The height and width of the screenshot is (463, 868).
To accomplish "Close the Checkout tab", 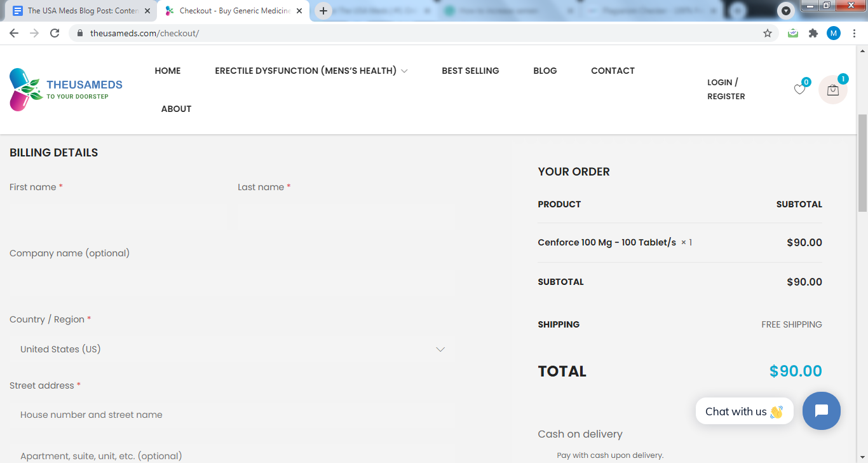I will coord(299,11).
